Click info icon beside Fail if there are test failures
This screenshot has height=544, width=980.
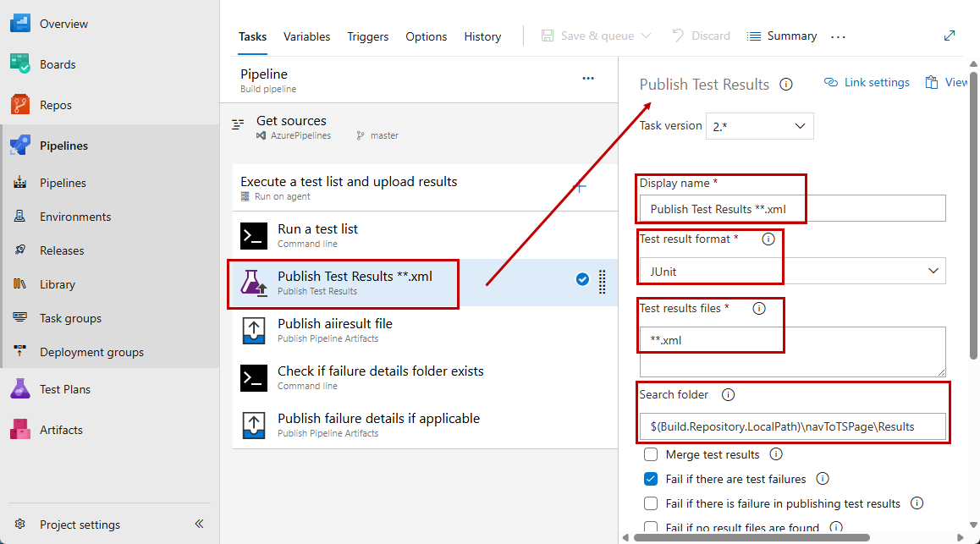pyautogui.click(x=823, y=478)
